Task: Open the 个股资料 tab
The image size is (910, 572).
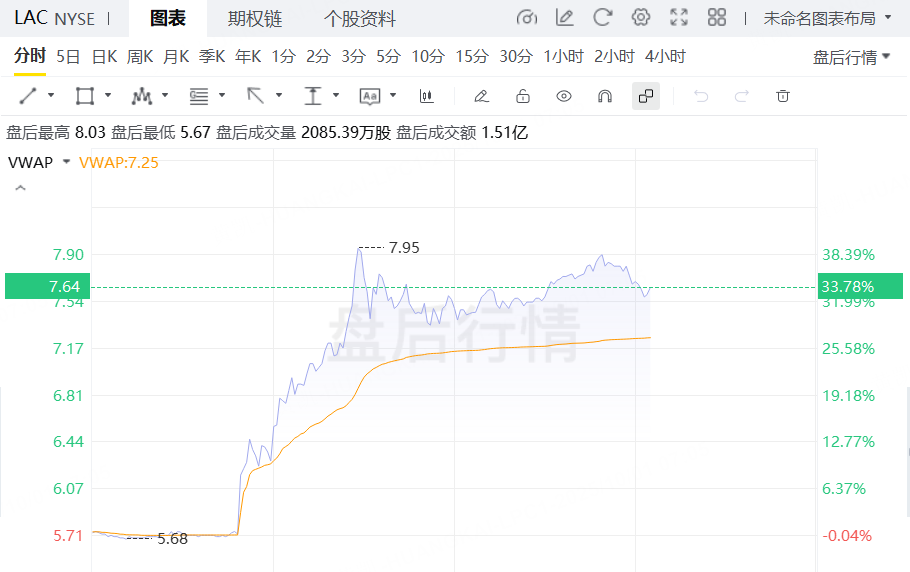Action: 360,19
